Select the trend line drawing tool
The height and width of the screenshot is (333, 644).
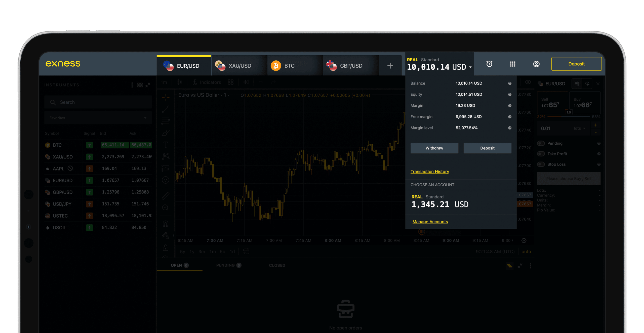click(166, 109)
